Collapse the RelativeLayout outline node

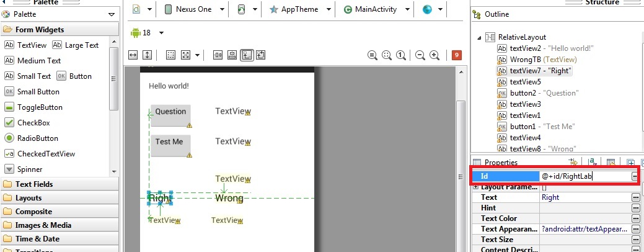click(479, 37)
